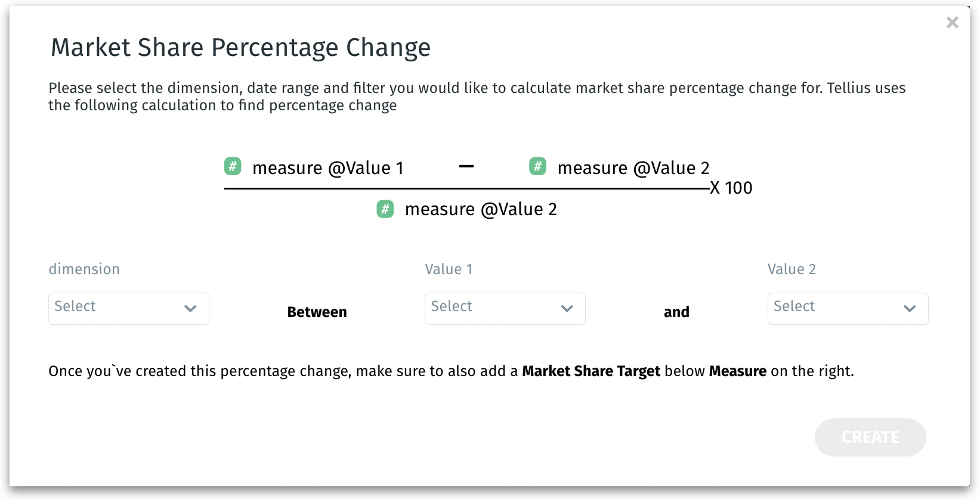Click the Market Share Percentage Change title
Screen dimensions: 980x500
(240, 48)
